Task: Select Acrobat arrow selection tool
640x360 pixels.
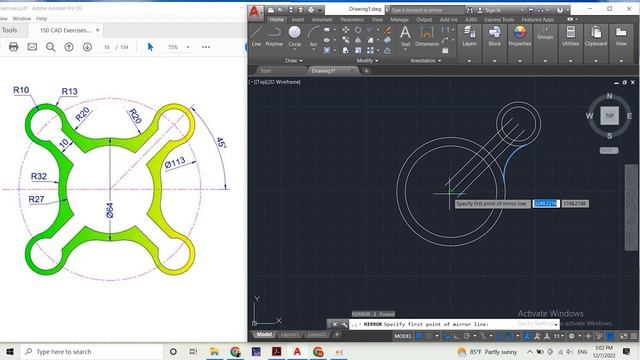Action: (150, 47)
